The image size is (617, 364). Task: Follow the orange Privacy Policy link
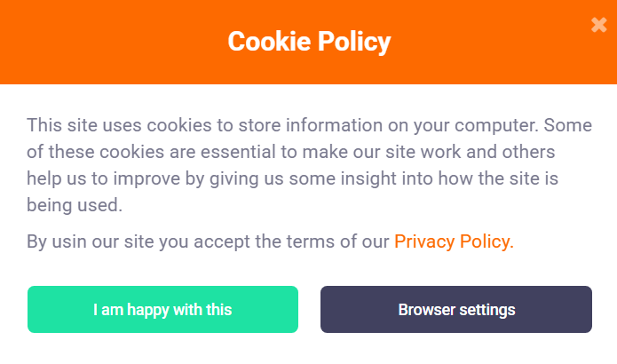[454, 241]
